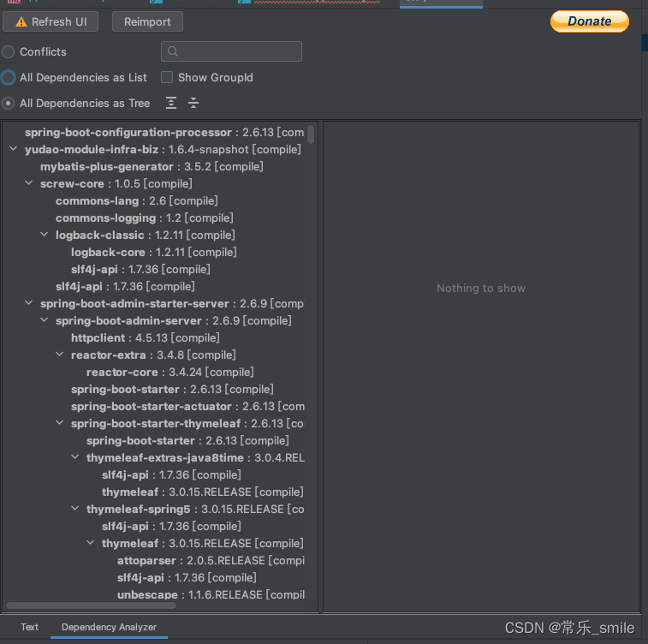Select unbescape : 1.1.6.RELEASE row
The width and height of the screenshot is (648, 644).
click(211, 595)
